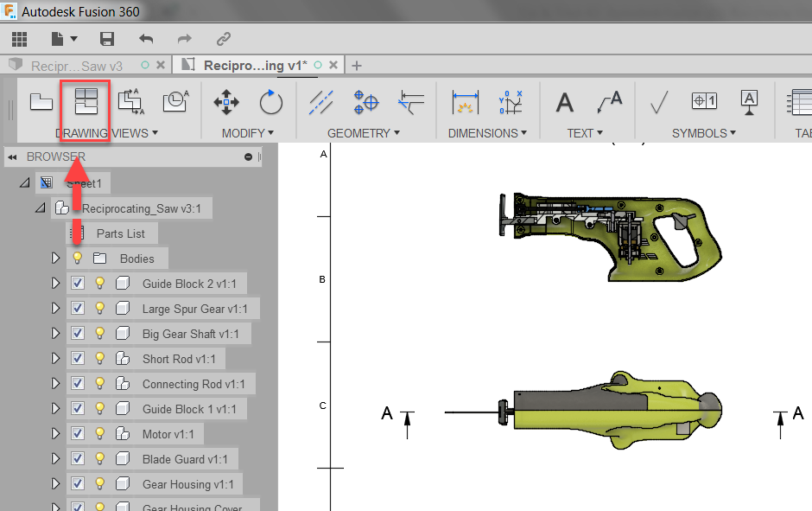Collapse the Browser panel with double arrows
Image resolution: width=812 pixels, height=511 pixels.
[11, 157]
